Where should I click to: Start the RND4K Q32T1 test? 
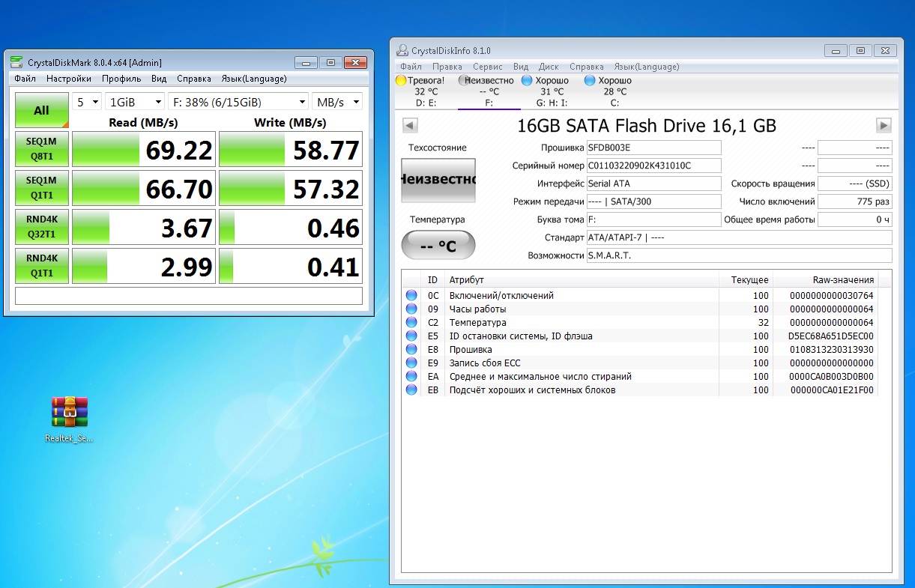(x=42, y=227)
